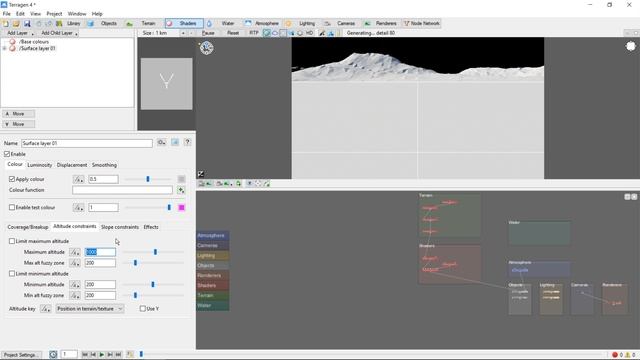Open the Add Child Layer dropdown
The image size is (640, 360).
click(59, 33)
